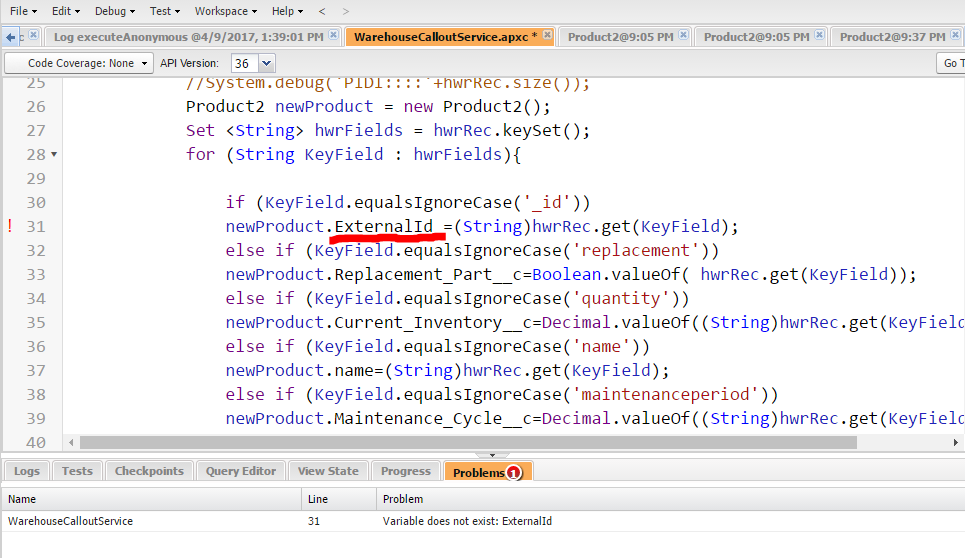Switch to the Checkpoints tab
Image resolution: width=965 pixels, height=558 pixels.
[149, 471]
